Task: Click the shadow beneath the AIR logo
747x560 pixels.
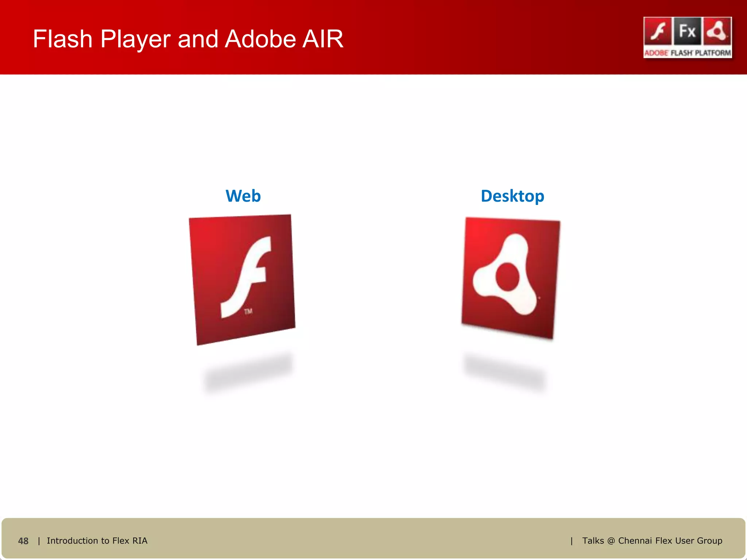Action: [505, 372]
